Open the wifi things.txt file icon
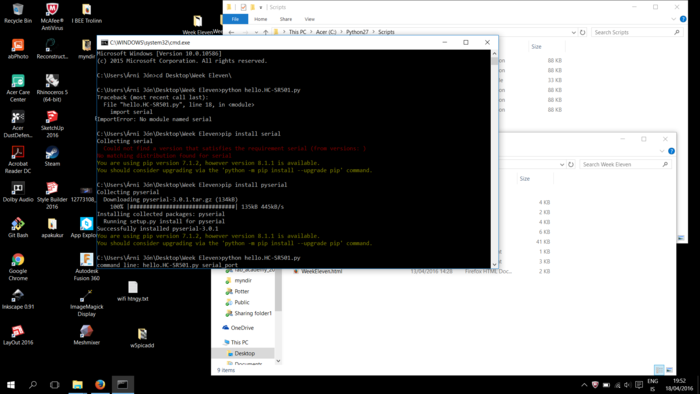 [133, 291]
